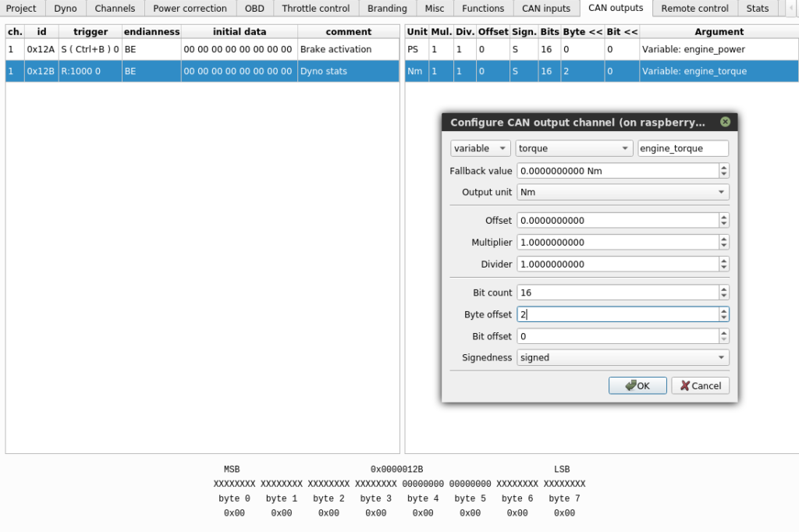Click into the Offset value field
Image resolution: width=799 pixels, height=532 pixels.
click(618, 220)
